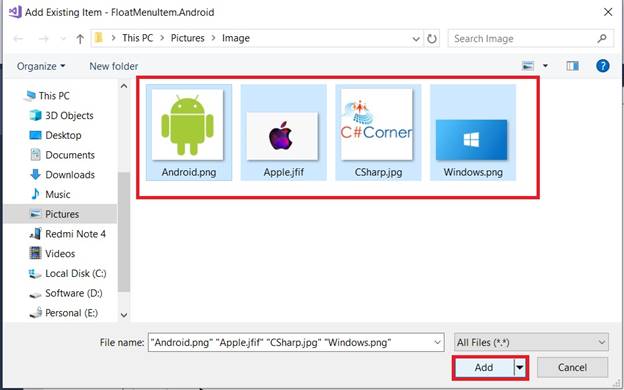Click the search magnifier icon
Screen dimensions: 624x390
click(x=602, y=39)
